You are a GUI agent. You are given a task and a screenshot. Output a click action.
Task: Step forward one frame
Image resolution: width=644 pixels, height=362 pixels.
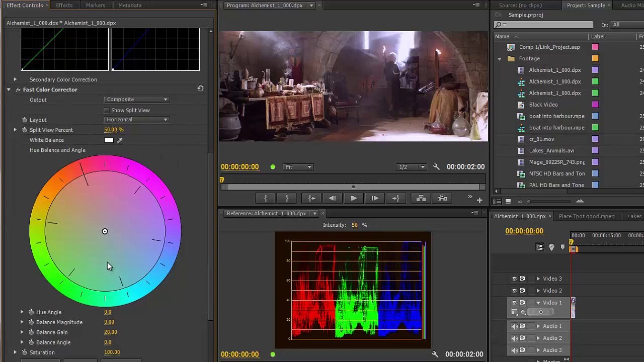(x=374, y=198)
